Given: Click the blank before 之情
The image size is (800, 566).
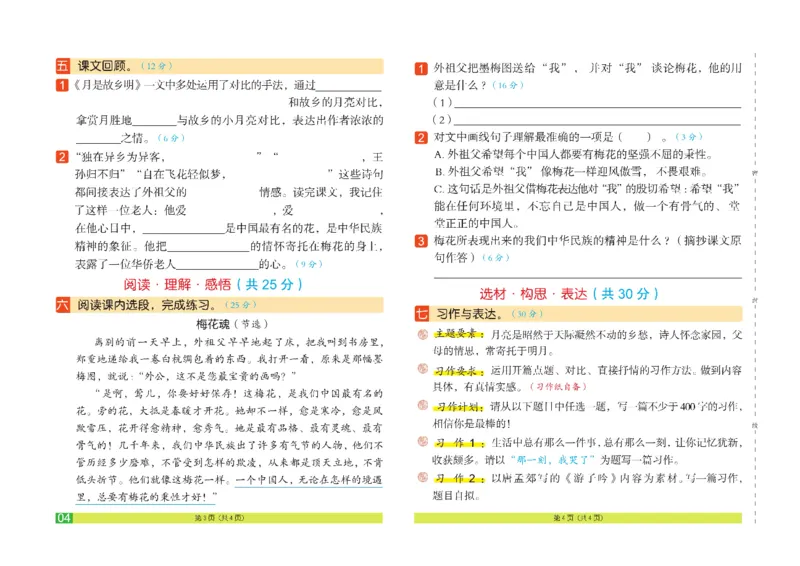Looking at the screenshot, I should coord(98,139).
